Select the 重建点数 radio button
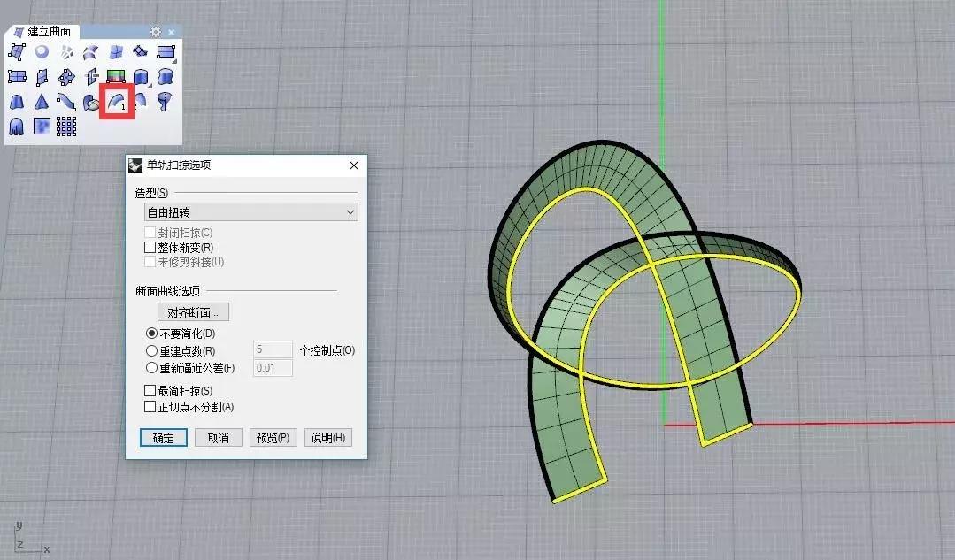 point(151,350)
